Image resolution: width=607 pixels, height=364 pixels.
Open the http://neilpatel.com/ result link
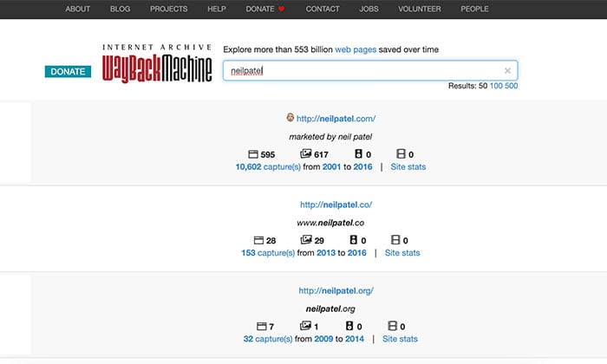point(336,119)
